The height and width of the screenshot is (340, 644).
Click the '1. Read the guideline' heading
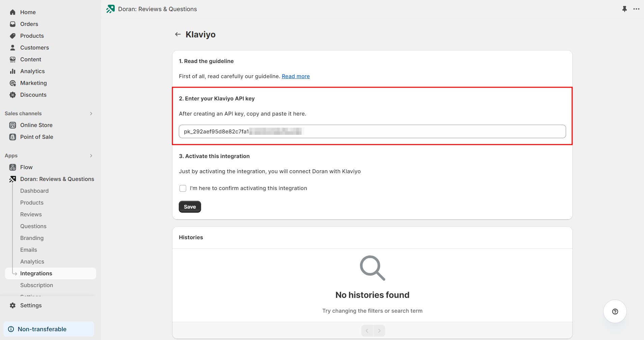tap(206, 61)
